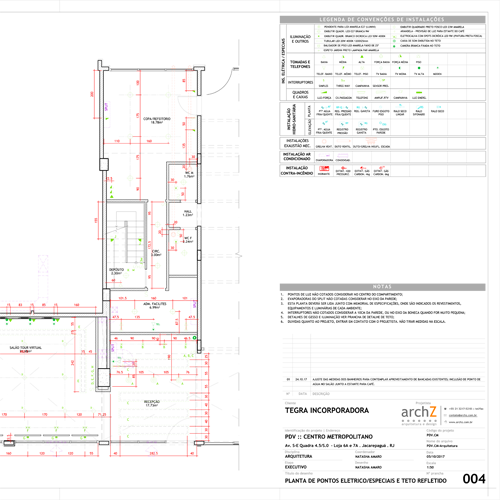Click the Legenda de Convenções de Instalações header
This screenshot has height=500, width=500.
[x=382, y=20]
